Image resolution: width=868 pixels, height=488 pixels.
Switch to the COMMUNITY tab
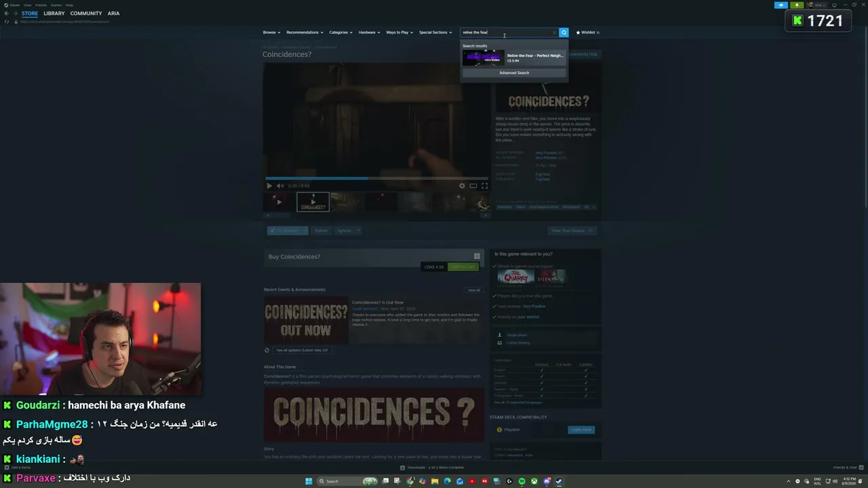[86, 14]
